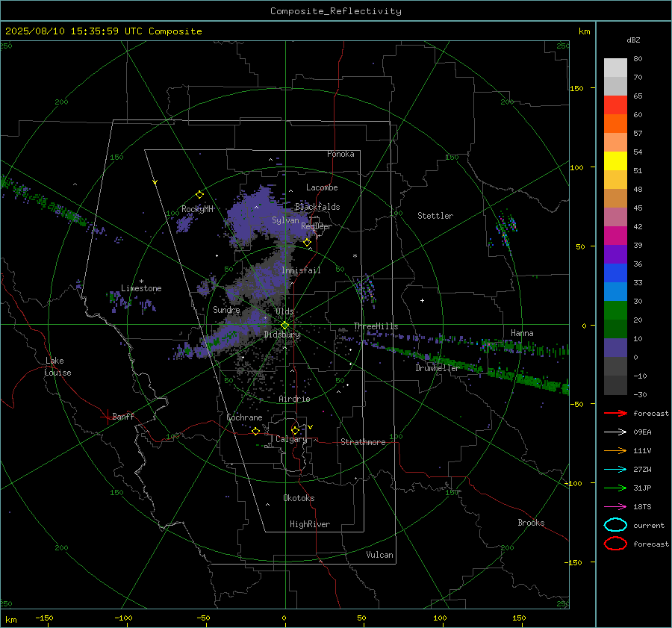Viewport: 672px width, 628px height.
Task: Select the slate-purple 10 dBZ color swatch
Action: (x=615, y=348)
